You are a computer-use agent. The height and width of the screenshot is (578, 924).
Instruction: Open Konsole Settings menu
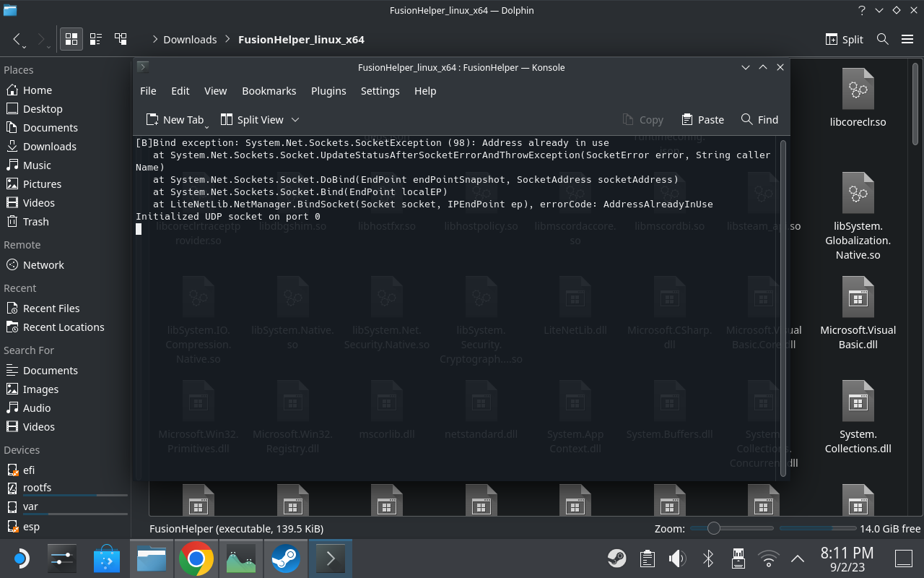coord(380,91)
